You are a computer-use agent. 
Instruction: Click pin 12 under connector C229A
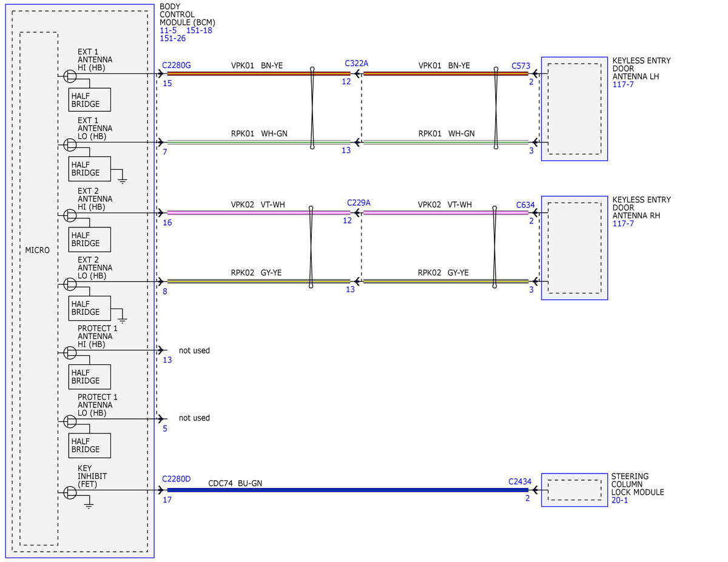pyautogui.click(x=347, y=221)
